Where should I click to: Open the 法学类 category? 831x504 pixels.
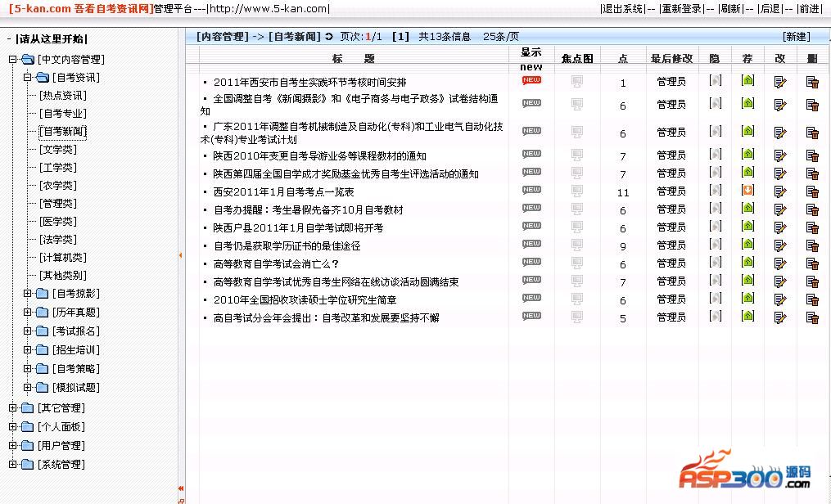[58, 240]
